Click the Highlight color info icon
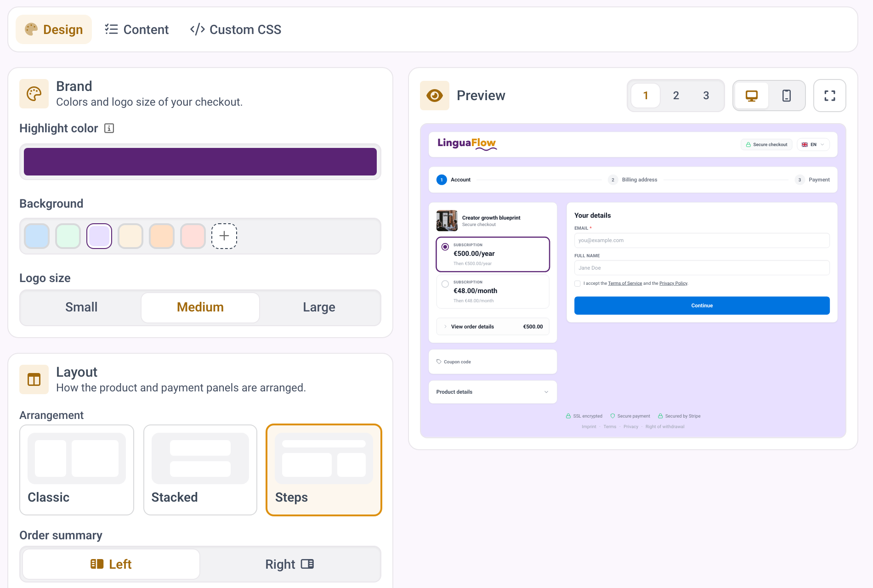This screenshot has height=588, width=873. click(x=109, y=128)
